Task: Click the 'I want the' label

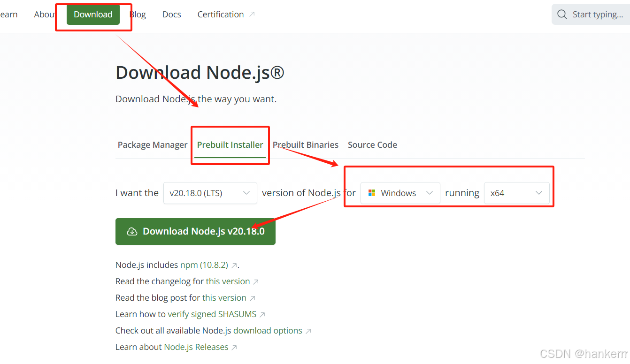Action: click(137, 193)
